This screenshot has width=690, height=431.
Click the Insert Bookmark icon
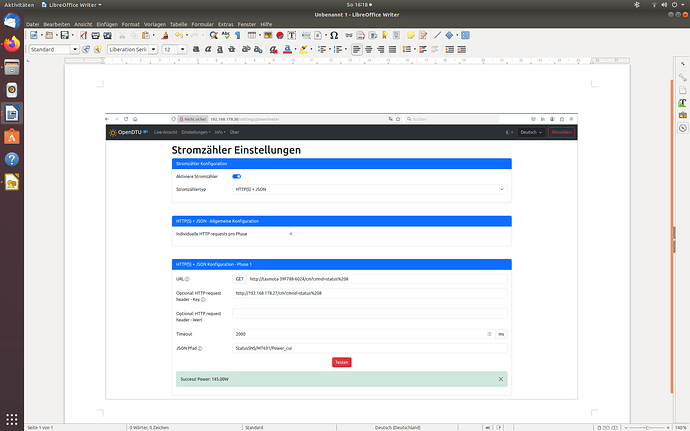tap(385, 35)
